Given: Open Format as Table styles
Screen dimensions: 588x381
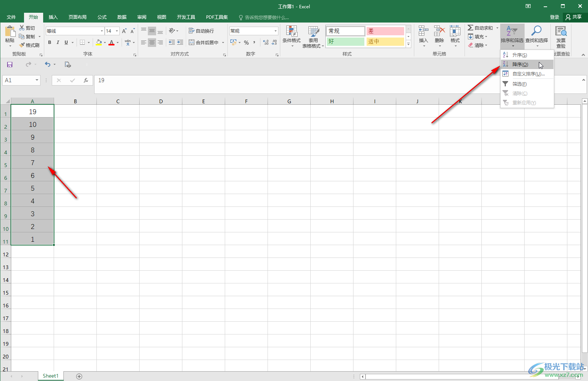Looking at the screenshot, I should coord(313,37).
